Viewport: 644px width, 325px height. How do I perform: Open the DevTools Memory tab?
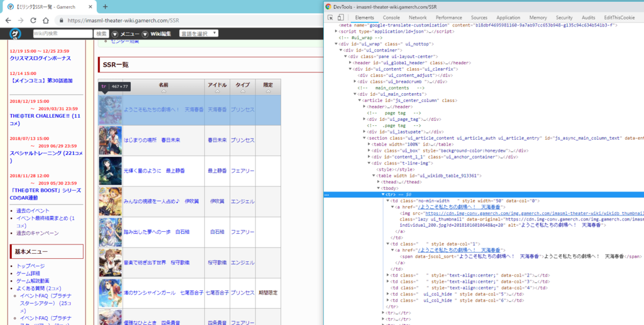538,18
